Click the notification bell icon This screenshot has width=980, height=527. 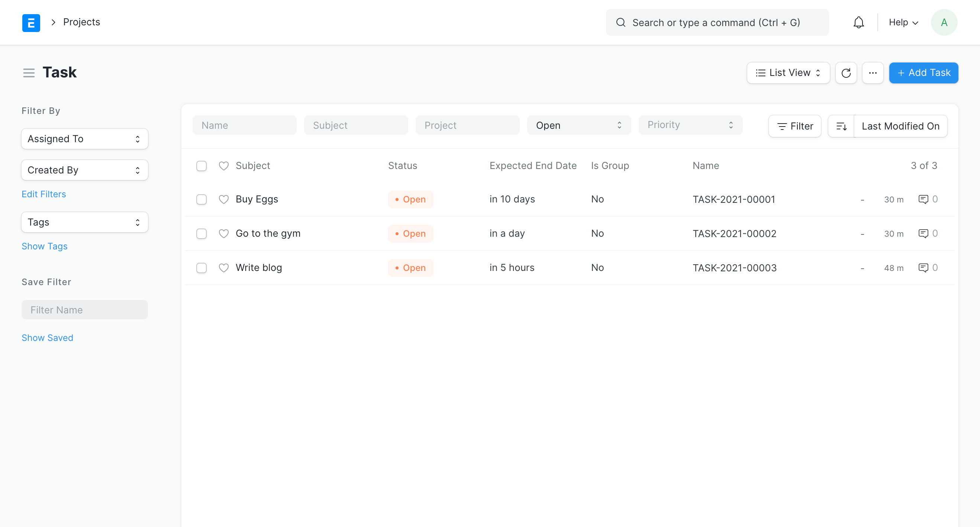[x=858, y=22]
